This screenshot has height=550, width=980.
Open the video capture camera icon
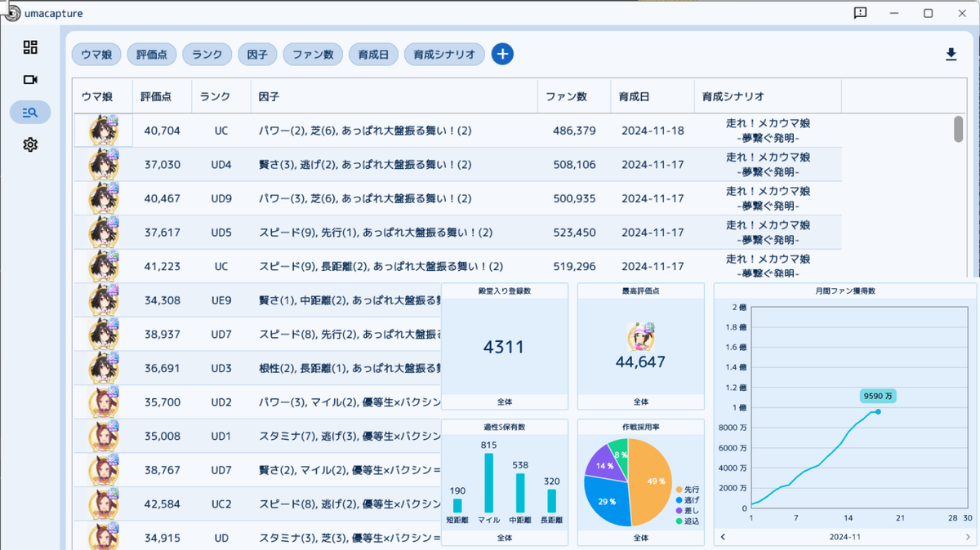point(30,80)
